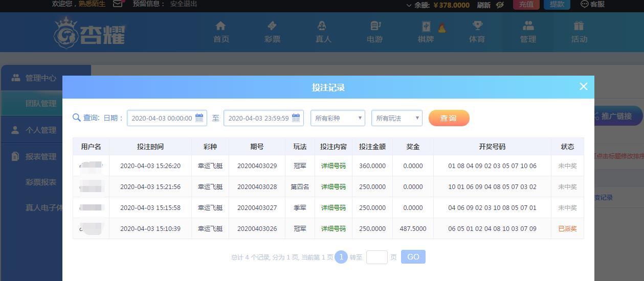Open the 真人 live casino nav icon
Screen dimensions: 644x281
point(322,26)
